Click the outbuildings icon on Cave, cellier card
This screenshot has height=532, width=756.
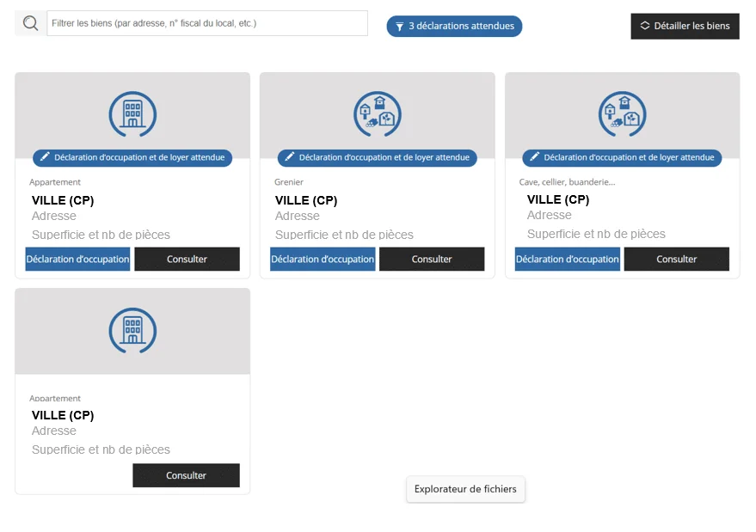click(x=622, y=113)
